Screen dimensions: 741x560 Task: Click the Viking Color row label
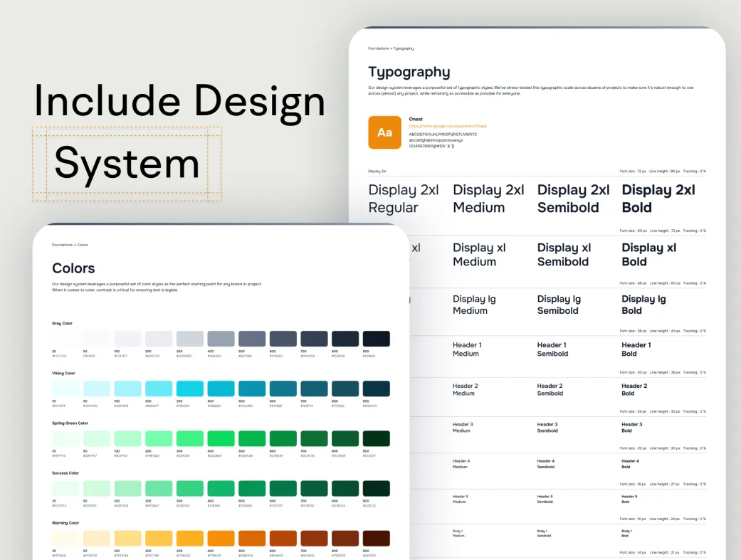63,374
